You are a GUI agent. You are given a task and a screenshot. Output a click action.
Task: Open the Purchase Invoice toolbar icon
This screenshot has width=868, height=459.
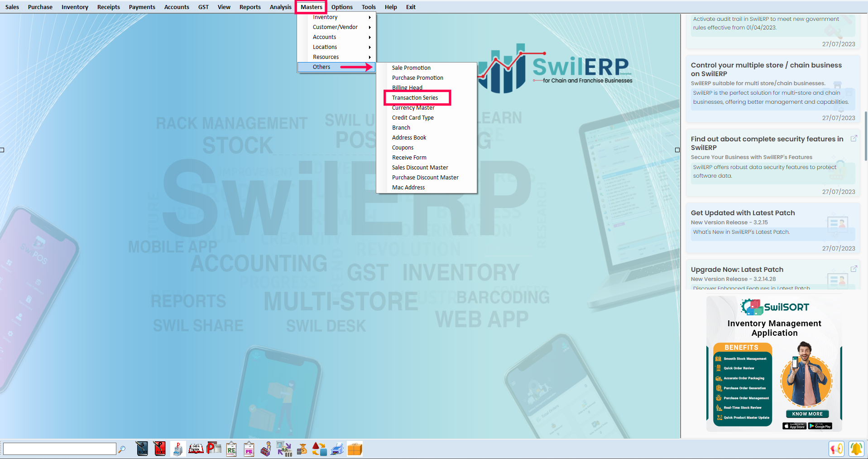160,449
